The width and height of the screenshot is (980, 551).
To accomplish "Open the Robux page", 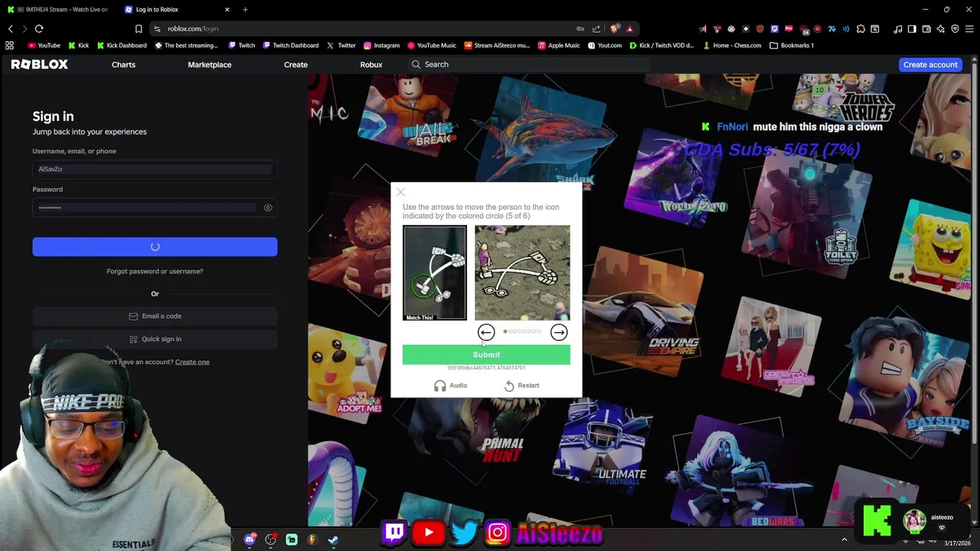I will point(371,64).
